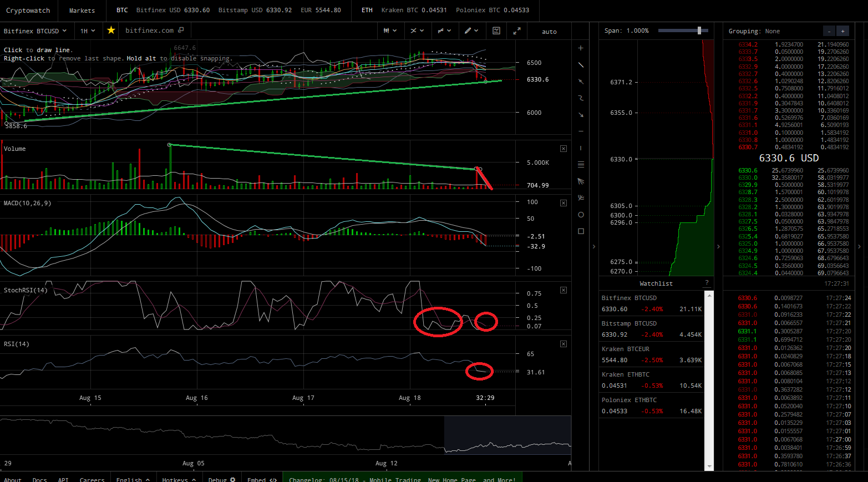868x482 pixels.
Task: Open EUR 5544.80 ticker
Action: click(x=321, y=11)
